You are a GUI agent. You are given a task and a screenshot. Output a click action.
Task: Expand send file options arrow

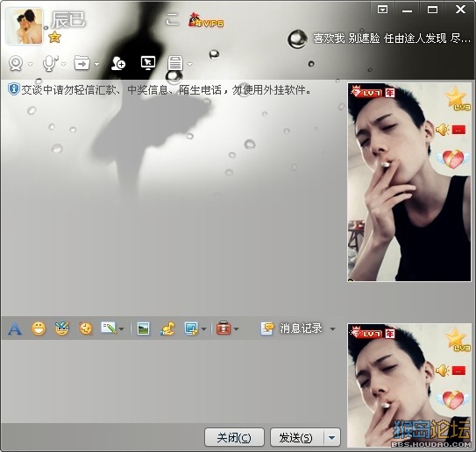[96, 64]
